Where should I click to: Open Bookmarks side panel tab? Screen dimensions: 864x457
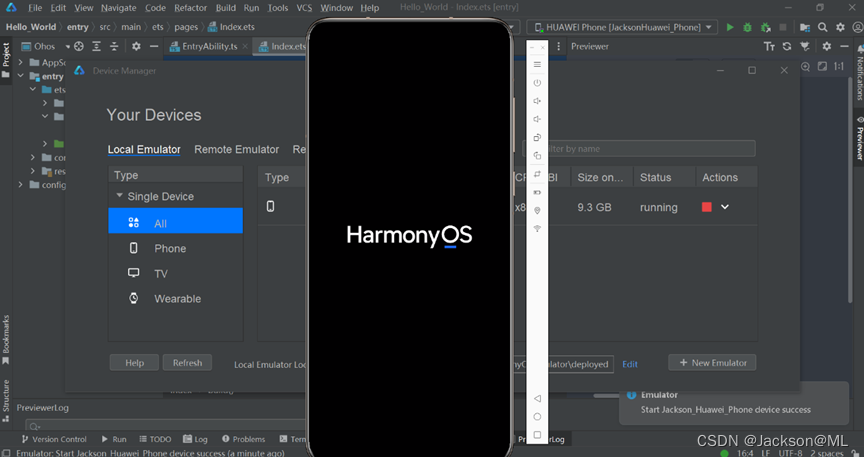pos(6,340)
